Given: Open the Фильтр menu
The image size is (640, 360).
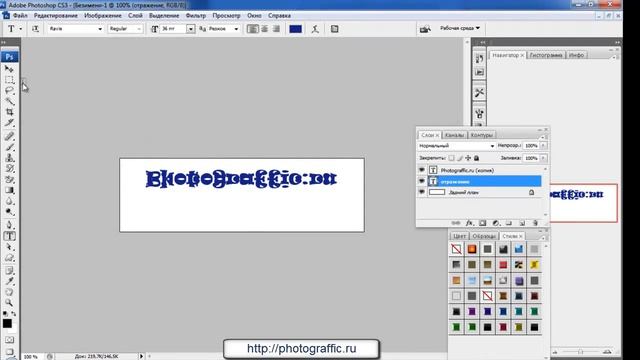Looking at the screenshot, I should coord(196,16).
